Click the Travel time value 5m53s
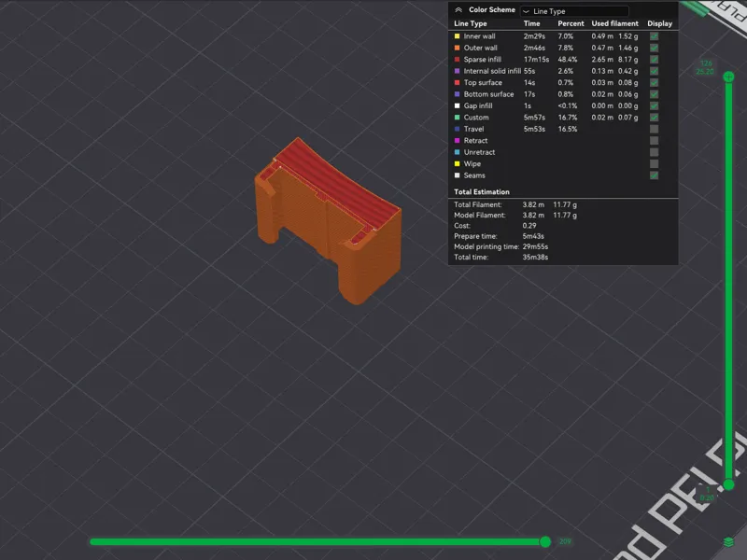Image resolution: width=747 pixels, height=560 pixels. pyautogui.click(x=534, y=129)
